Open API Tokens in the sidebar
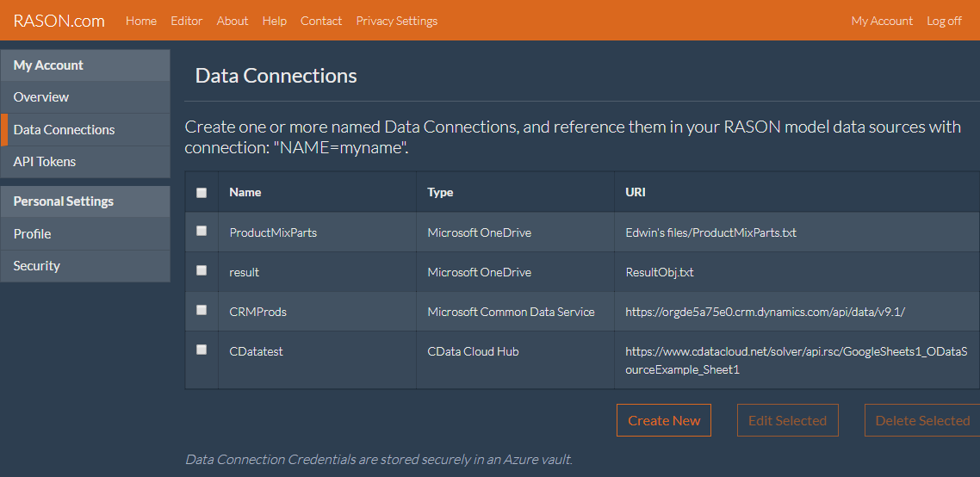The width and height of the screenshot is (980, 477). [x=45, y=162]
